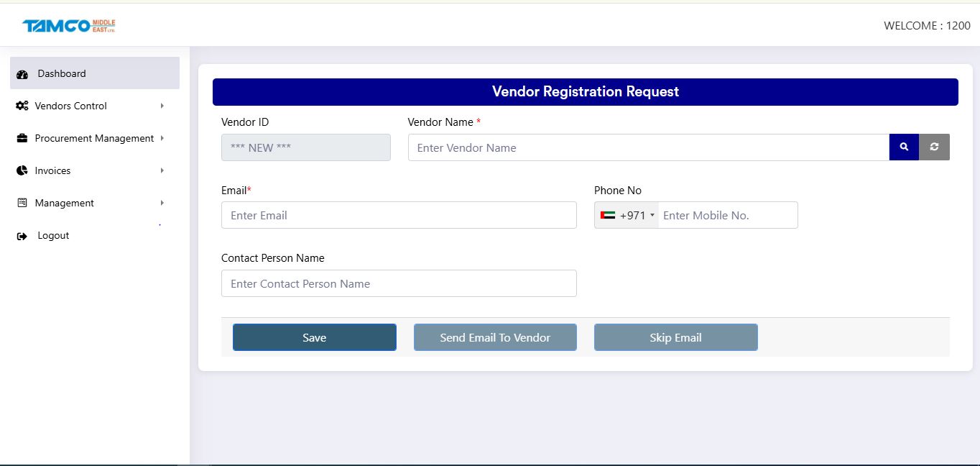Viewport: 980px width, 466px height.
Task: Open the Invoices pie chart icon
Action: [22, 170]
